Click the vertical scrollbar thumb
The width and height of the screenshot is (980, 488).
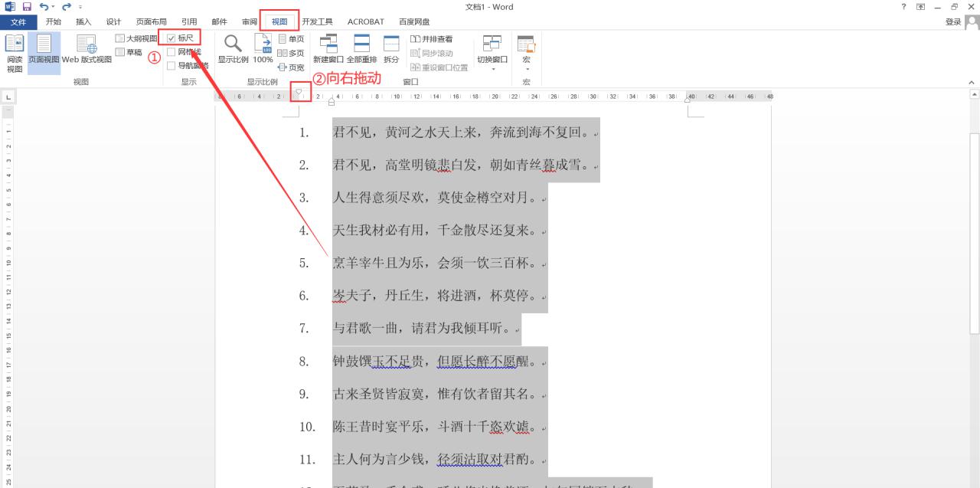(975, 234)
